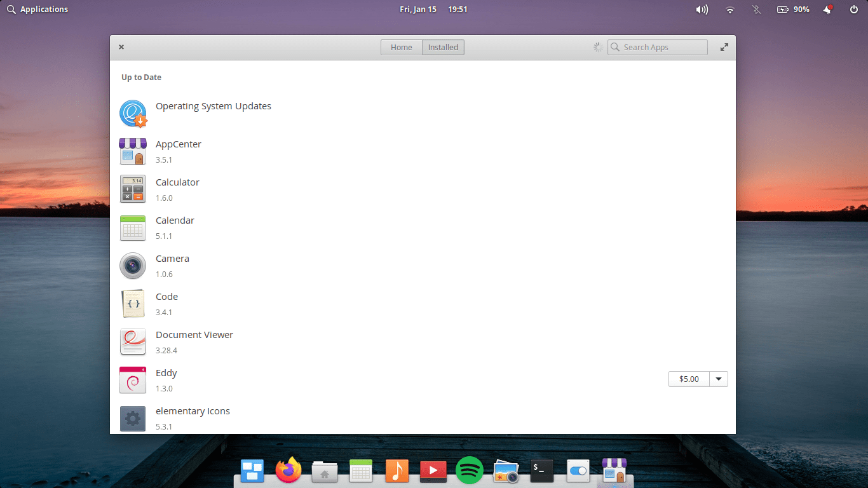Open the sound volume indicator
This screenshot has height=488, width=868.
(x=702, y=10)
